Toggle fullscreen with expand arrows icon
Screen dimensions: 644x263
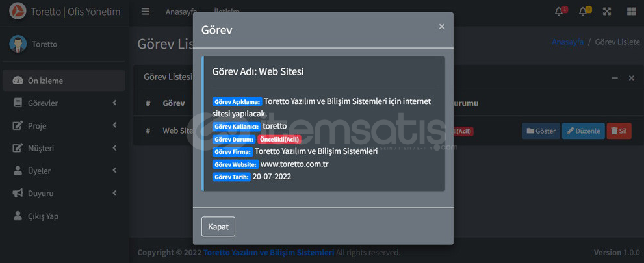coord(606,12)
